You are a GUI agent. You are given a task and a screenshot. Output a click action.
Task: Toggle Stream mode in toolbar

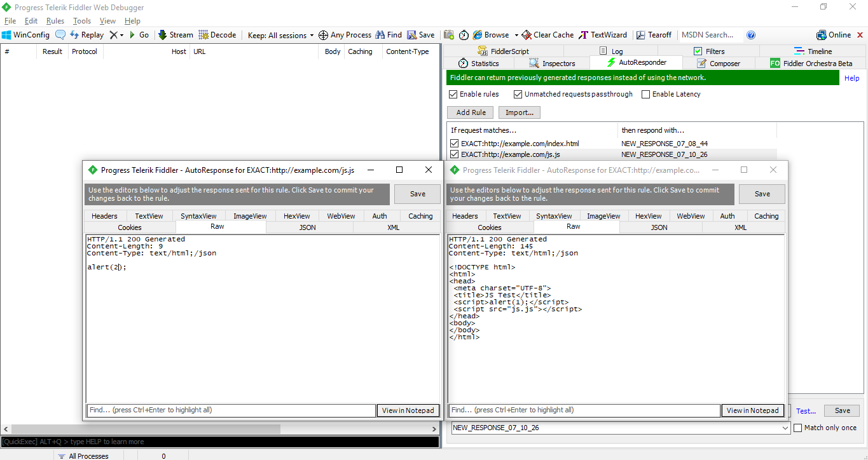[x=176, y=35]
